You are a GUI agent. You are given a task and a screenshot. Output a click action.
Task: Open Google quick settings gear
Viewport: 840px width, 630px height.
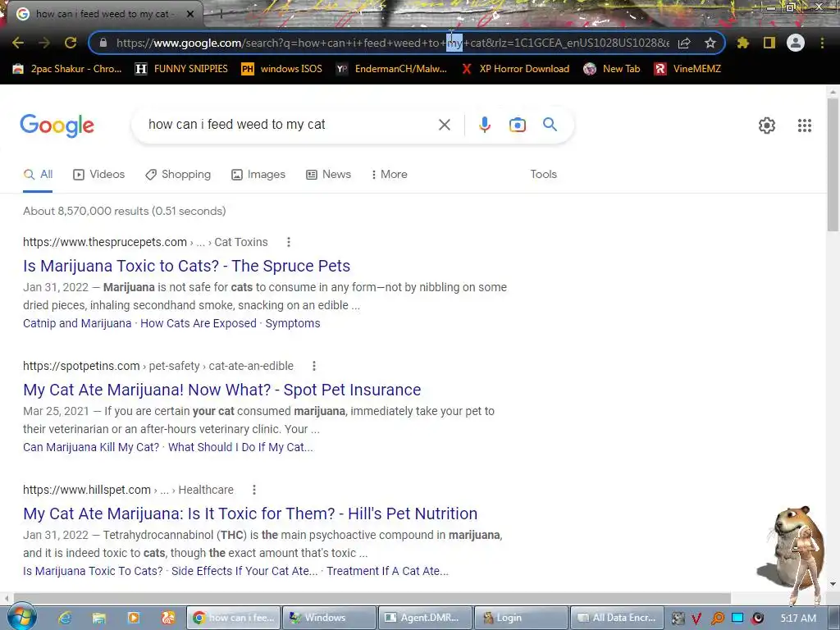pos(767,126)
